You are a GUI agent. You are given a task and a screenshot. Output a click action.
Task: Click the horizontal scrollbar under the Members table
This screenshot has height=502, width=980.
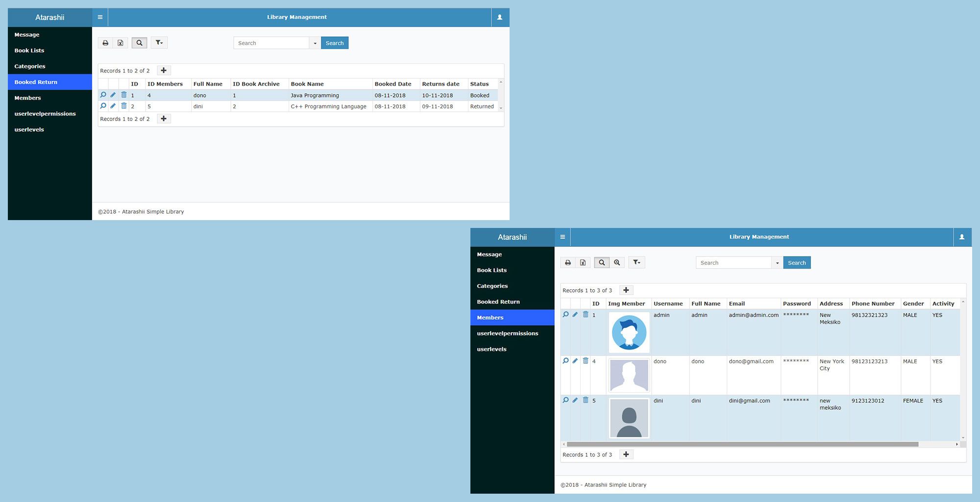742,444
